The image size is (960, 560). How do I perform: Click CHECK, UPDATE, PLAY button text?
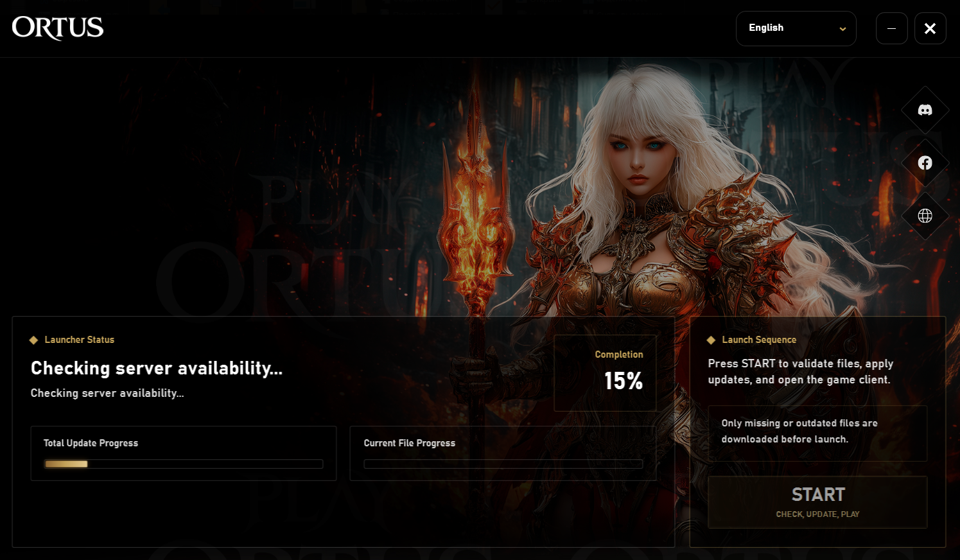(x=817, y=514)
